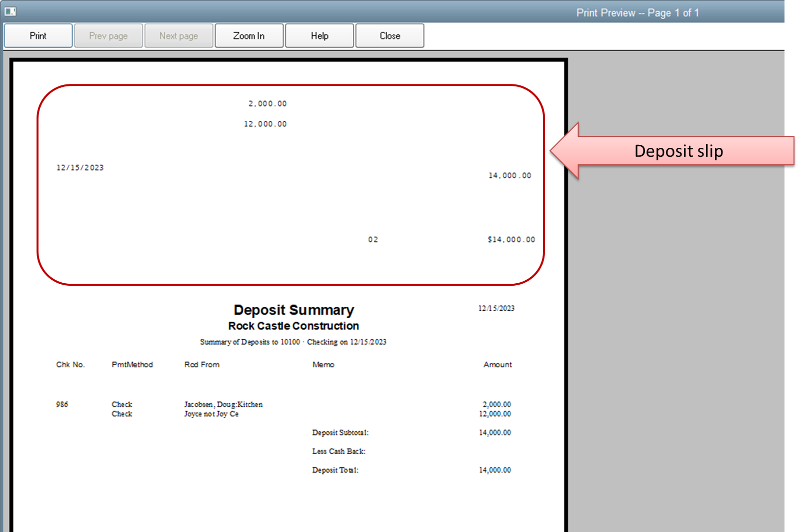Click check number 986
The width and height of the screenshot is (798, 532).
62,405
